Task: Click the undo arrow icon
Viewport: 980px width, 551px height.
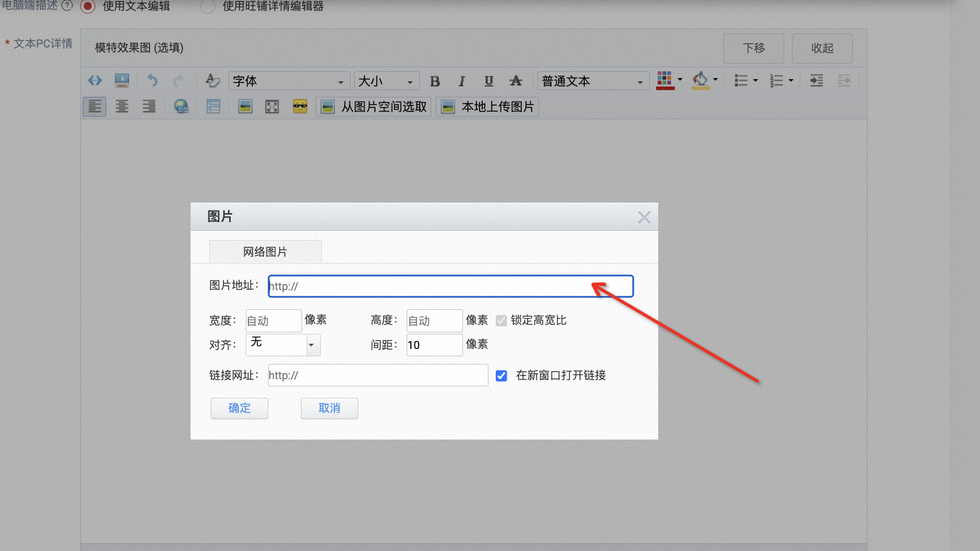Action: (152, 81)
